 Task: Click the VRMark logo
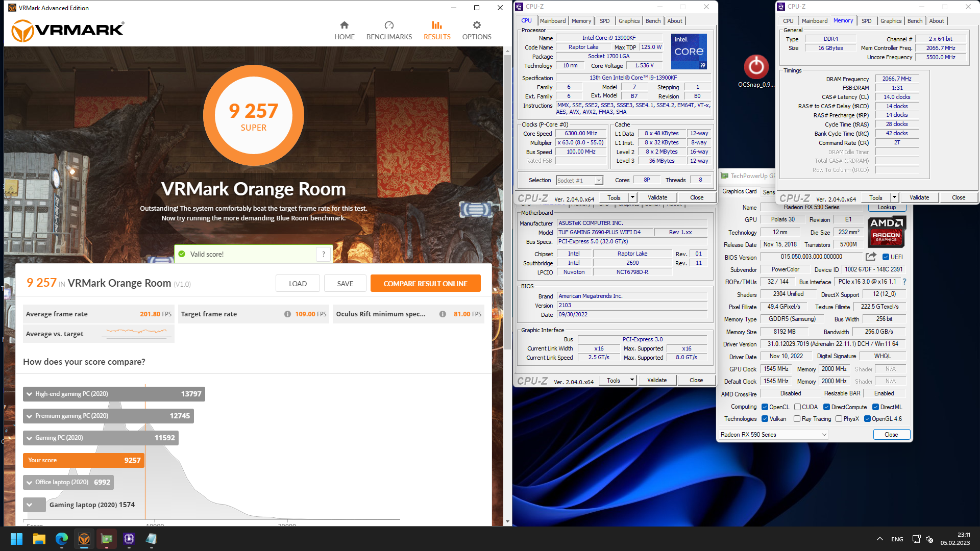click(67, 30)
